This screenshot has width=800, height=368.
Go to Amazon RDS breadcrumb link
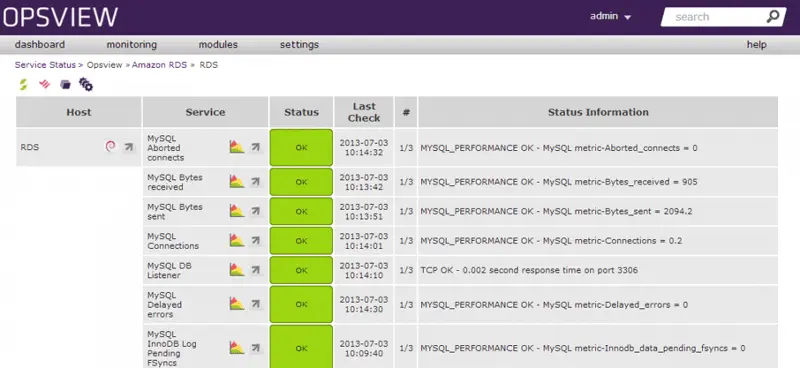[160, 65]
